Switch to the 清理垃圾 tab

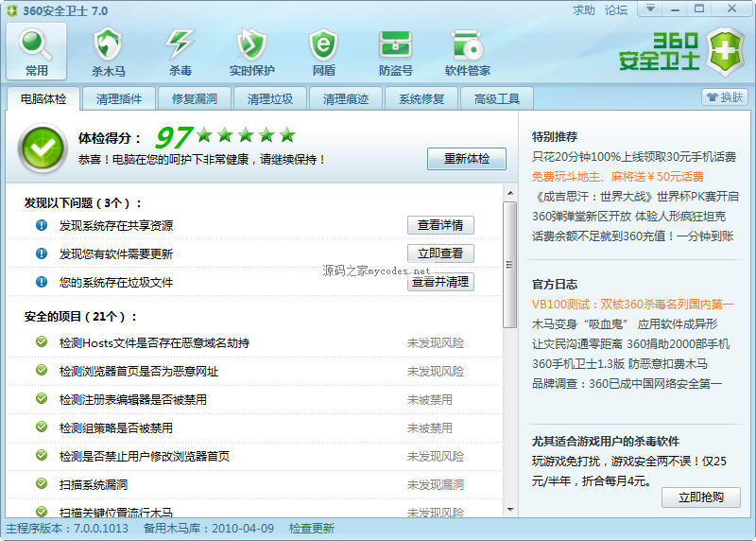(x=270, y=99)
